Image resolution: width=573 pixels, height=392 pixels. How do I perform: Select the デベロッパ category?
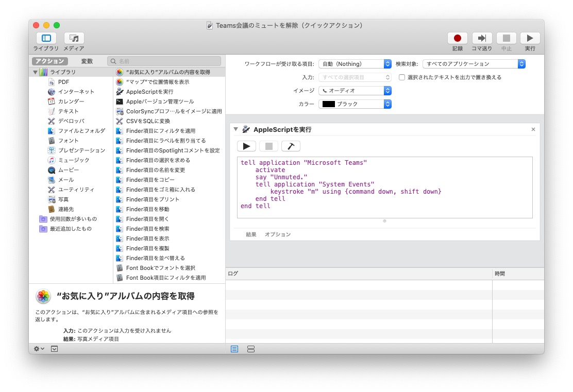pyautogui.click(x=72, y=121)
